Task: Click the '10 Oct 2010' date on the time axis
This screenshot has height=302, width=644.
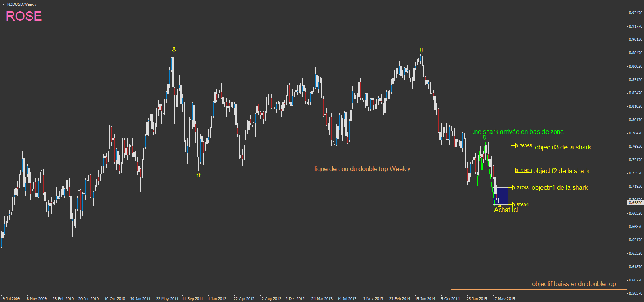Action: click(x=115, y=299)
